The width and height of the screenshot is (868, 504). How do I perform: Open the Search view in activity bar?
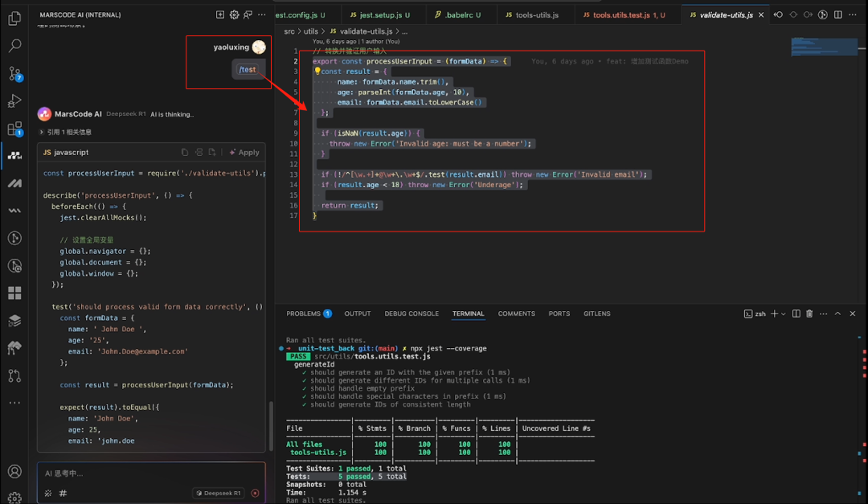point(14,46)
